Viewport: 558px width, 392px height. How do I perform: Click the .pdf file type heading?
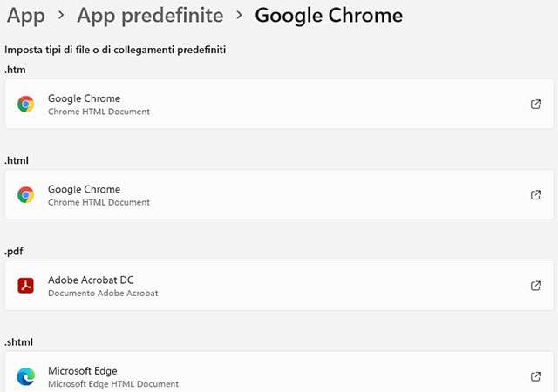tap(15, 251)
